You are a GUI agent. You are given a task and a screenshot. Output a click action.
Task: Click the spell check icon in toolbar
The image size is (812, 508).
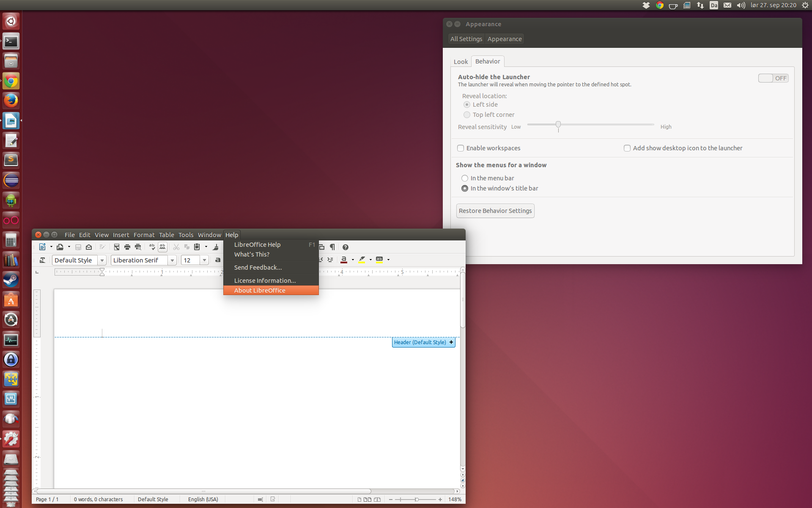151,247
